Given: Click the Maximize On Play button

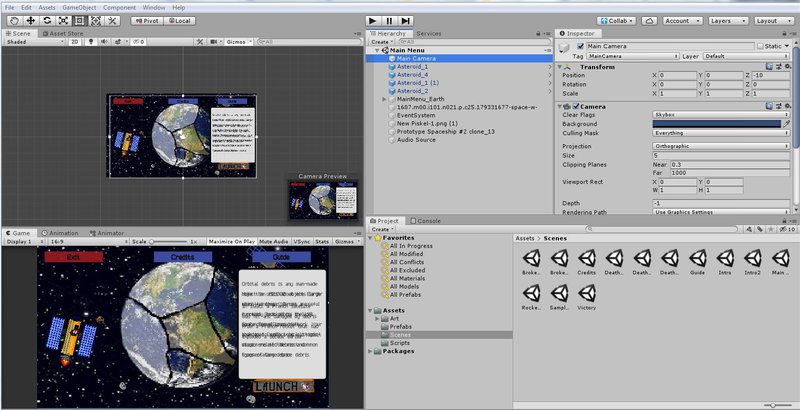Looking at the screenshot, I should [231, 241].
